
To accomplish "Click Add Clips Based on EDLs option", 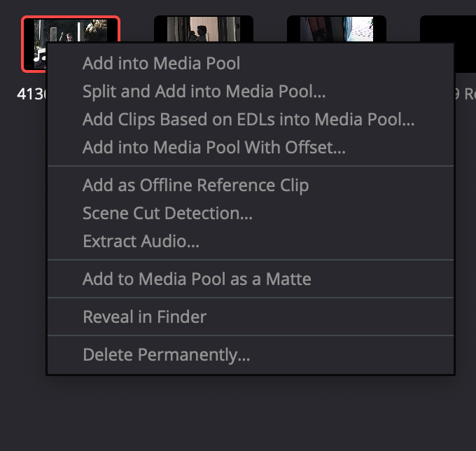I will [x=251, y=119].
